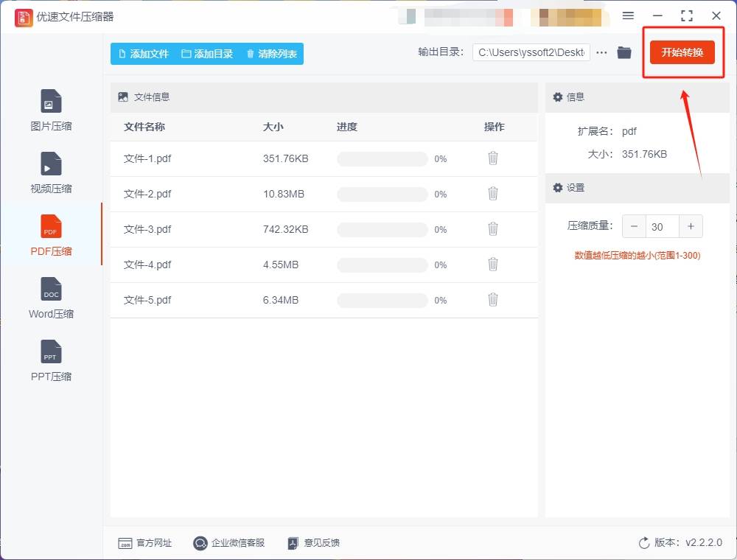The image size is (737, 560).
Task: Click the 清除列表 clear list button
Action: click(272, 54)
